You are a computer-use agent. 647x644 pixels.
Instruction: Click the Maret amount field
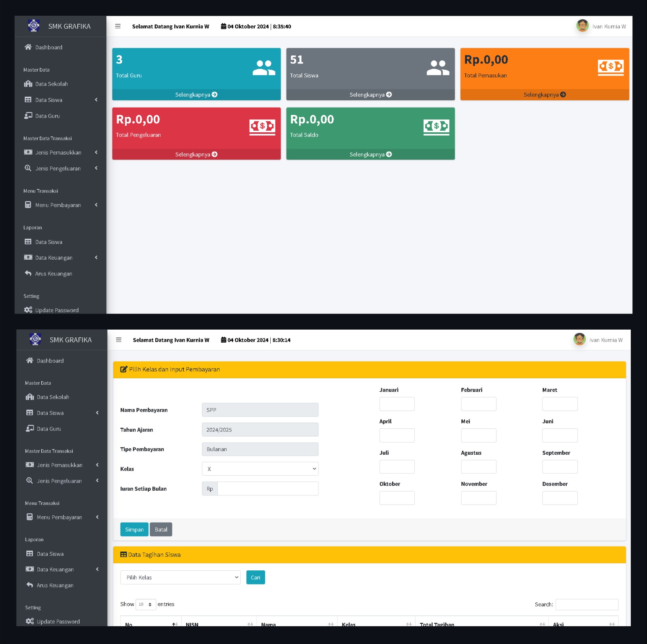point(560,404)
